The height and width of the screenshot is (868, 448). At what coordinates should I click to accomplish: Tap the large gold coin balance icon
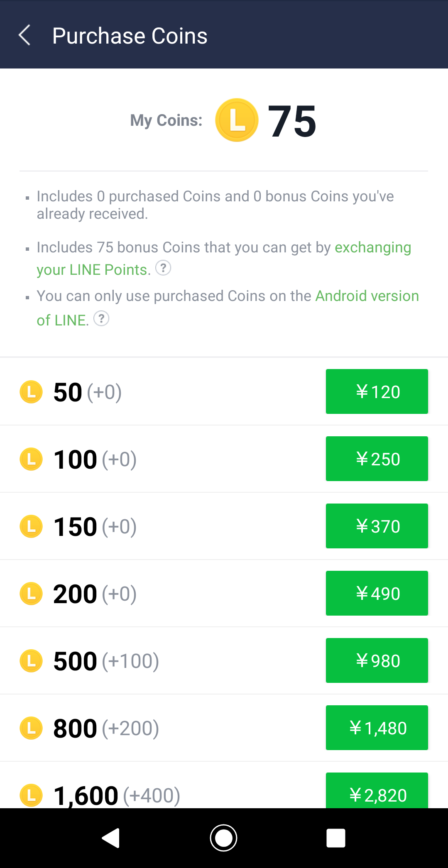point(237,120)
